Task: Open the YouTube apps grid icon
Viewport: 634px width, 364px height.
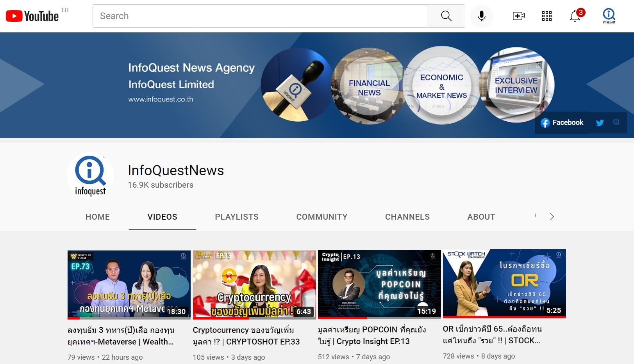Action: tap(547, 16)
